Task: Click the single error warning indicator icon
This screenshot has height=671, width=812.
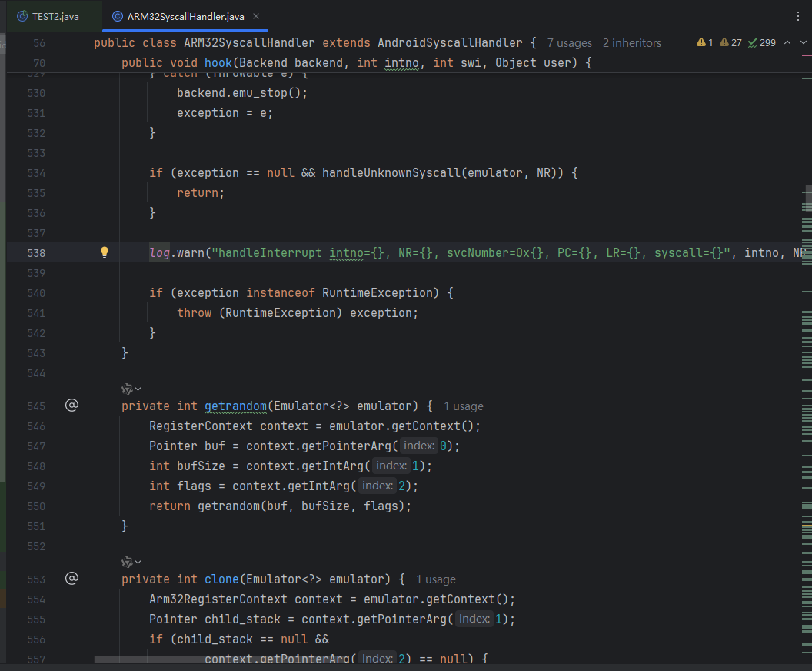Action: click(x=701, y=43)
